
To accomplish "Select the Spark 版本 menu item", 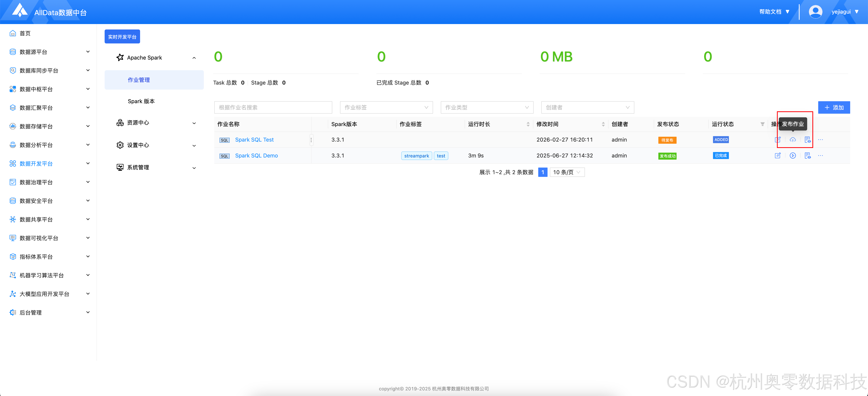I will pyautogui.click(x=141, y=101).
